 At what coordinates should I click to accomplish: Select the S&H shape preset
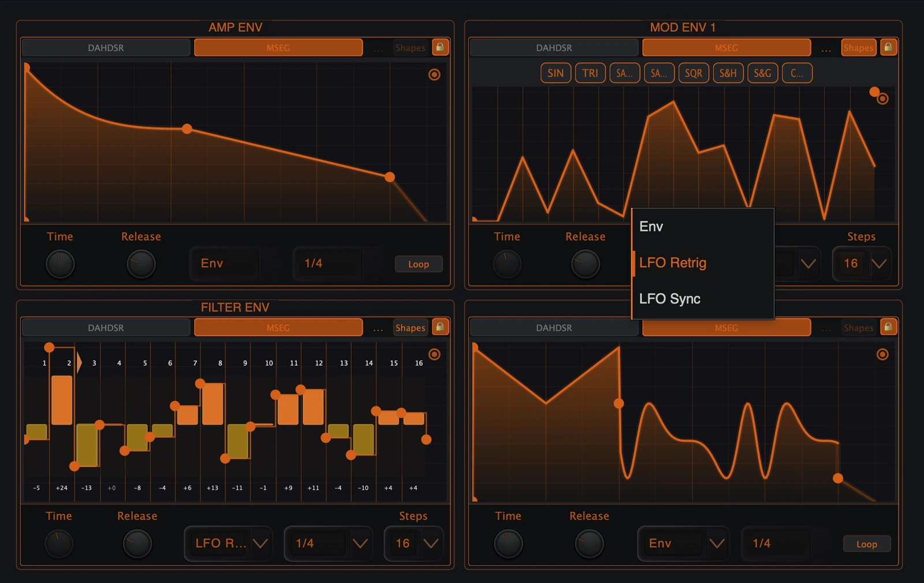tap(728, 73)
